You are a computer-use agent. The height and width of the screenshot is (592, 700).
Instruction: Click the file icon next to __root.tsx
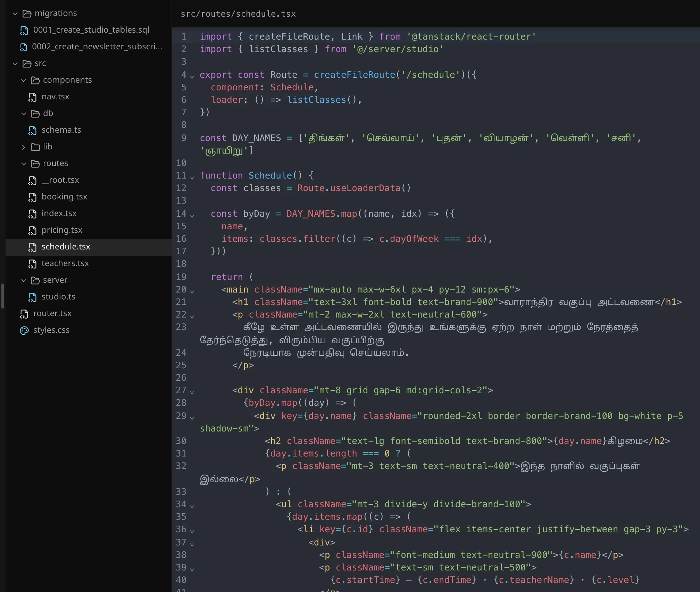[32, 180]
